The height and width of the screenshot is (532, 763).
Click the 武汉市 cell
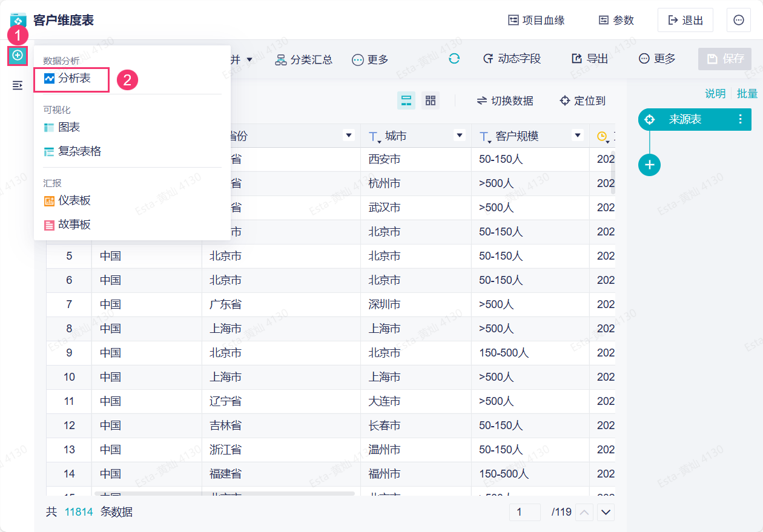(x=416, y=208)
